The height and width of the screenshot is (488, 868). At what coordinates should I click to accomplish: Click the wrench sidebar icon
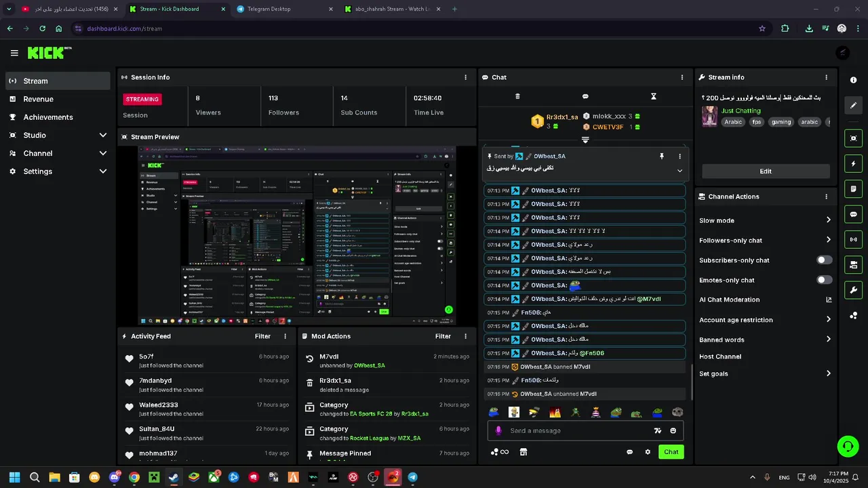point(854,290)
